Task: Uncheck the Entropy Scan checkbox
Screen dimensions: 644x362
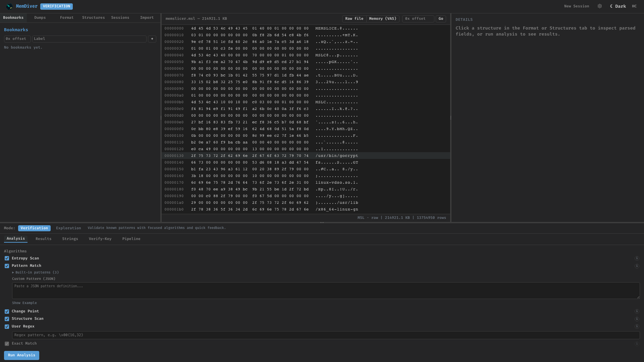Action: click(7, 258)
